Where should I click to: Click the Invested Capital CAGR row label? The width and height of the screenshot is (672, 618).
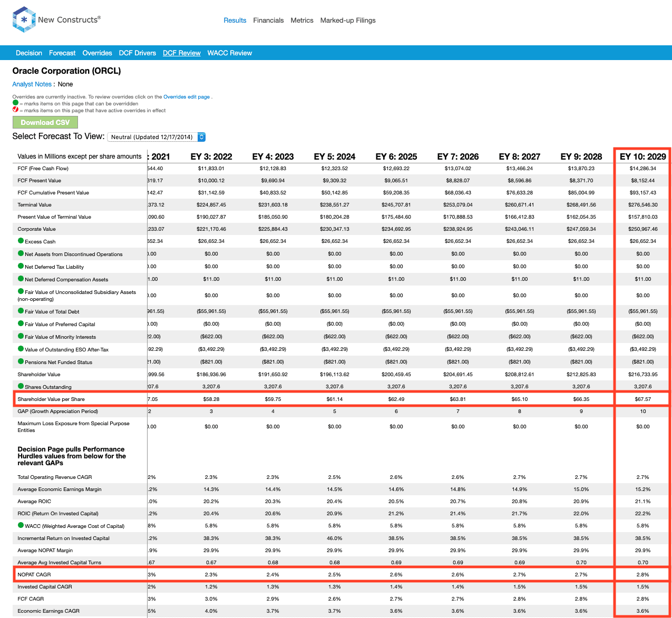coord(45,587)
